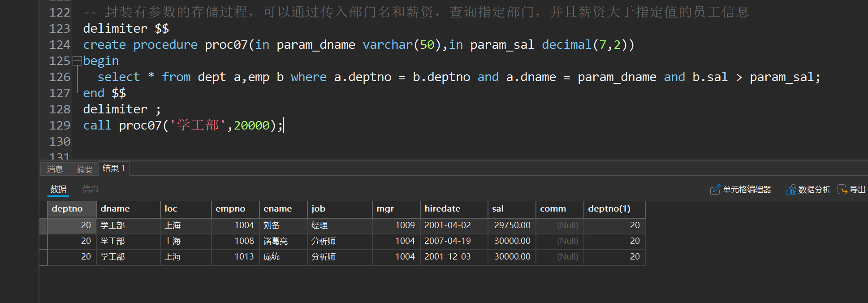
Task: Open 数据分析 button label
Action: pos(814,190)
